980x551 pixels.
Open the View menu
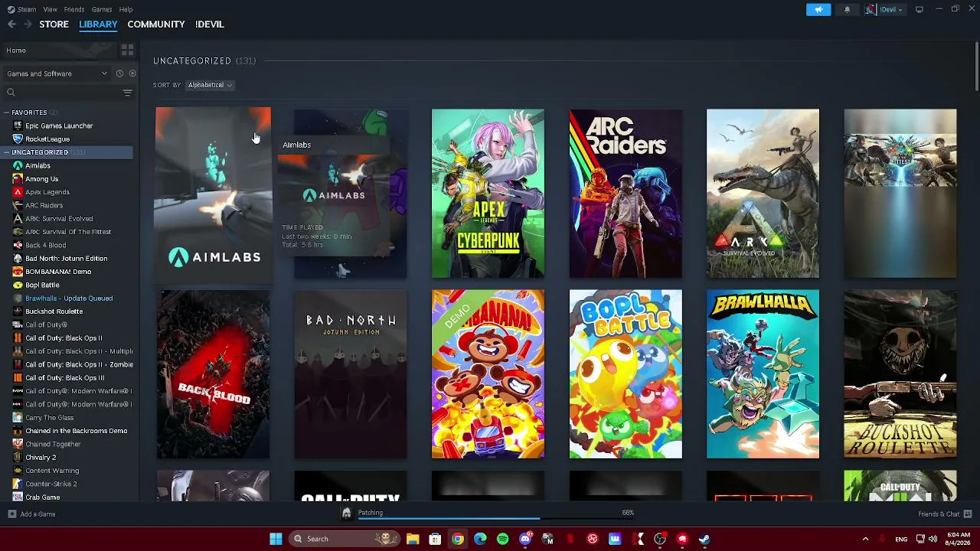50,9
